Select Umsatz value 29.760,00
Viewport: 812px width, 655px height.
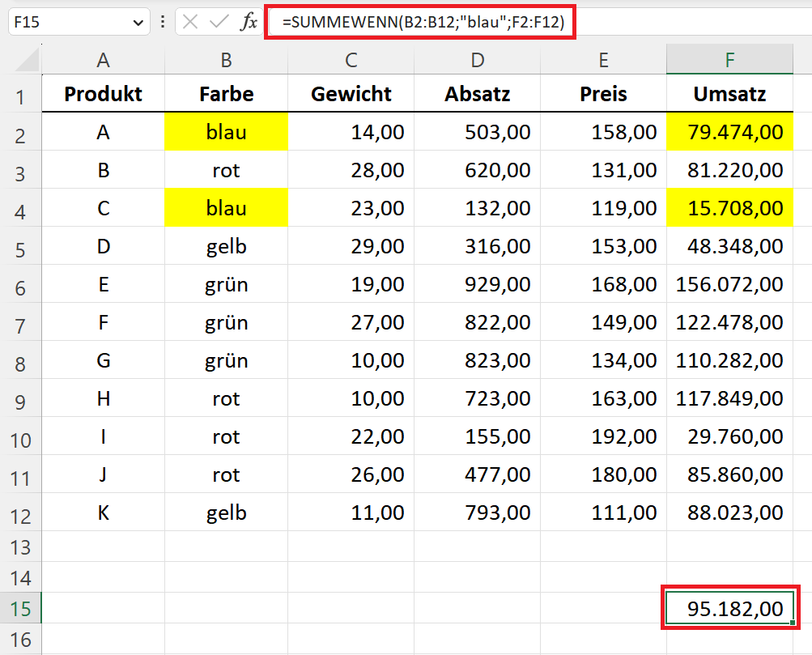729,436
